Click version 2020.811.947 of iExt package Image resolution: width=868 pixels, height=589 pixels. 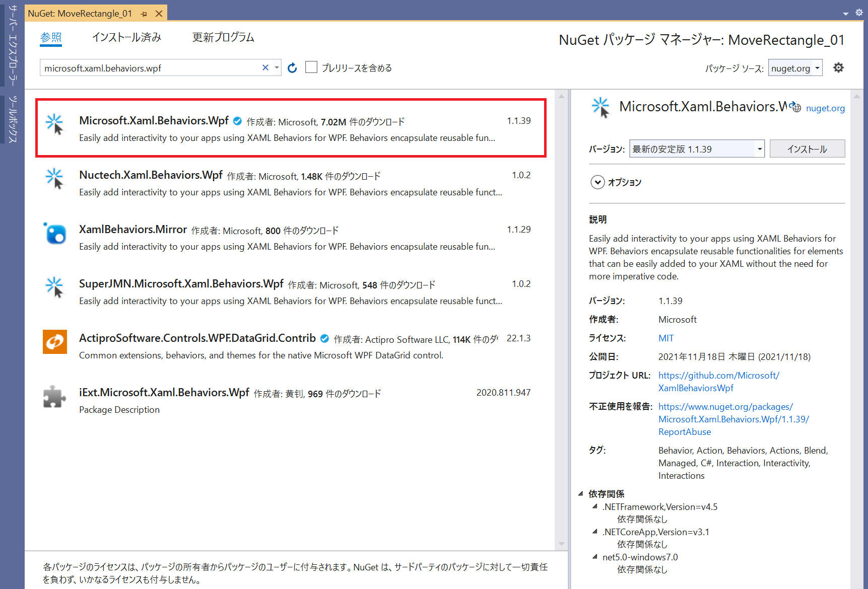pyautogui.click(x=503, y=393)
